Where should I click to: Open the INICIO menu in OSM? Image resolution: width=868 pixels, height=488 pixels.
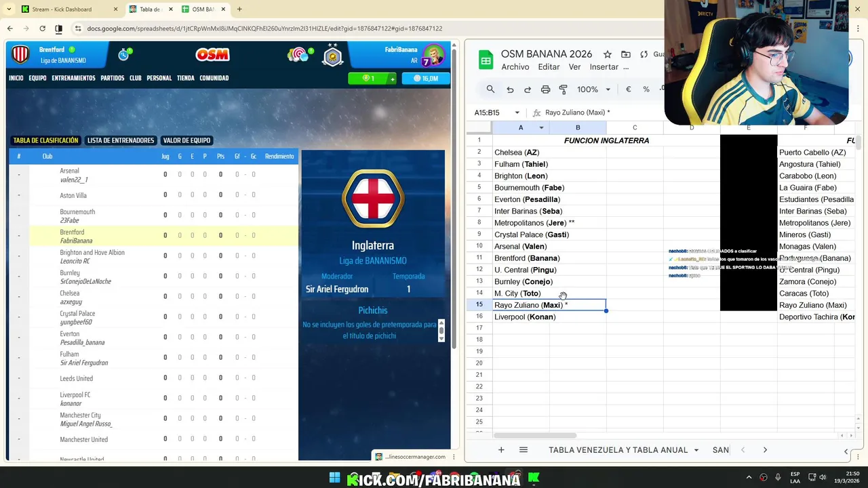[16, 78]
